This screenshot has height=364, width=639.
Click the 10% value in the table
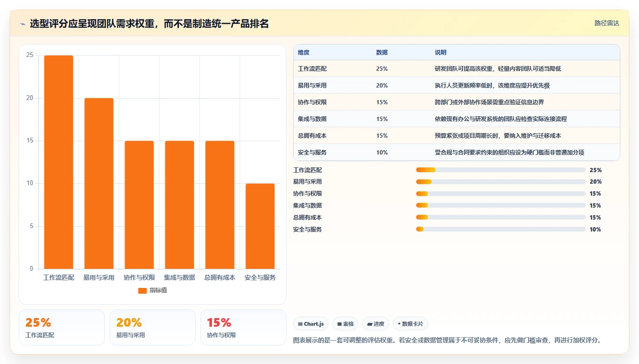coord(382,153)
